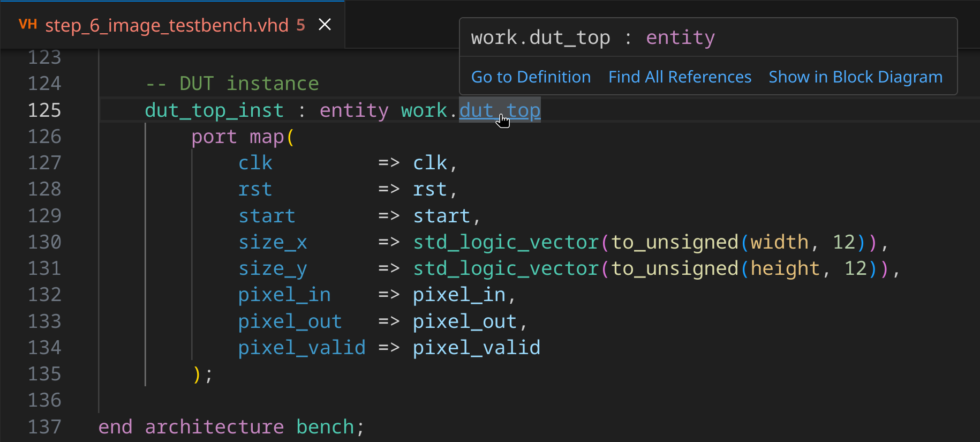Click the work.dut_top hover title text
The height and width of the screenshot is (442, 980).
[x=540, y=38]
